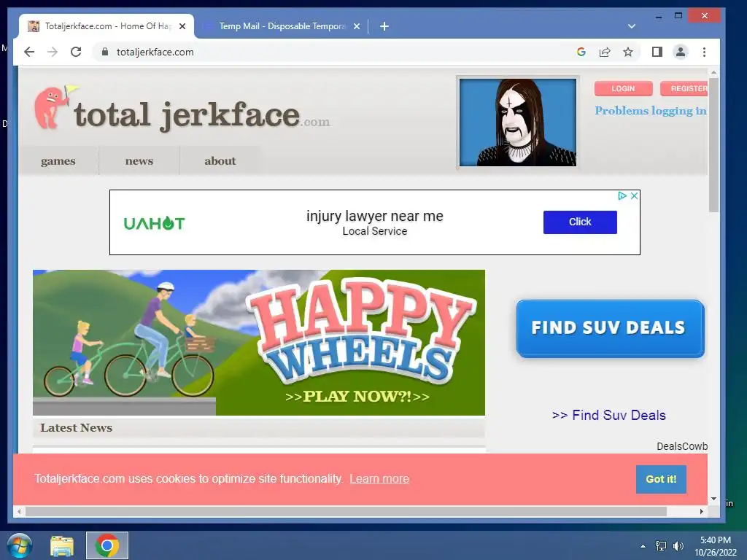Click the ad's blue Click button

580,222
